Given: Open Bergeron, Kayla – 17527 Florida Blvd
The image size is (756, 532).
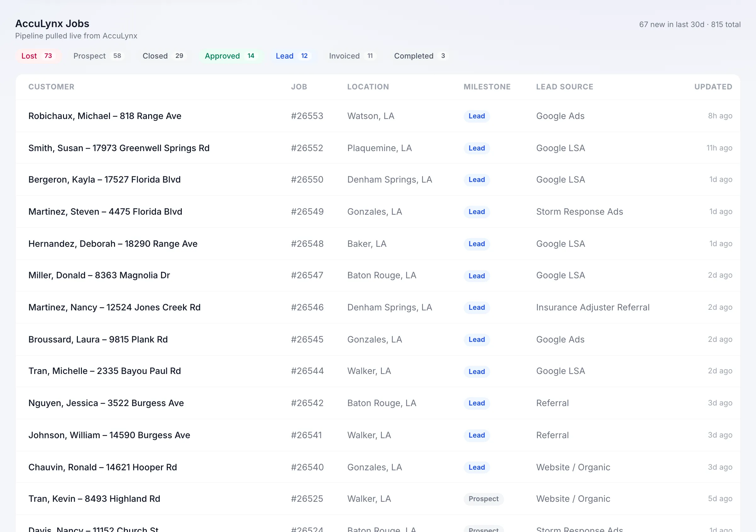Looking at the screenshot, I should tap(104, 180).
